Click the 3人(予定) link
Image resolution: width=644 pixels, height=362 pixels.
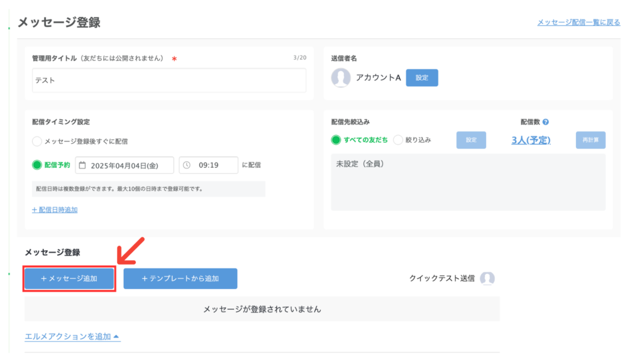pyautogui.click(x=531, y=140)
